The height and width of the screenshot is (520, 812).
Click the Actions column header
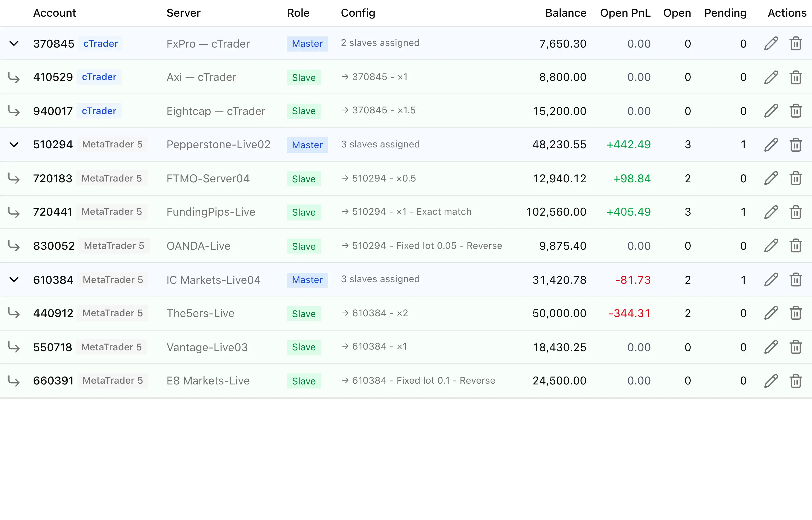click(787, 13)
